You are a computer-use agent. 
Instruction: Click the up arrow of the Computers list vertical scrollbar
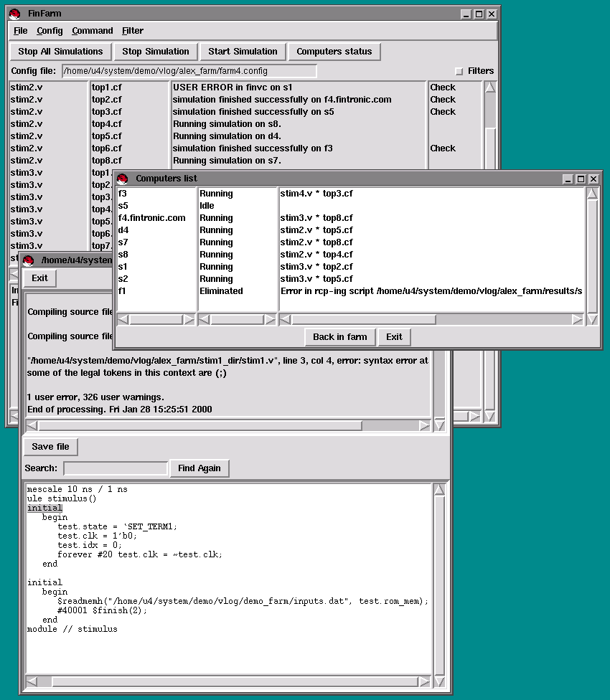[x=592, y=194]
